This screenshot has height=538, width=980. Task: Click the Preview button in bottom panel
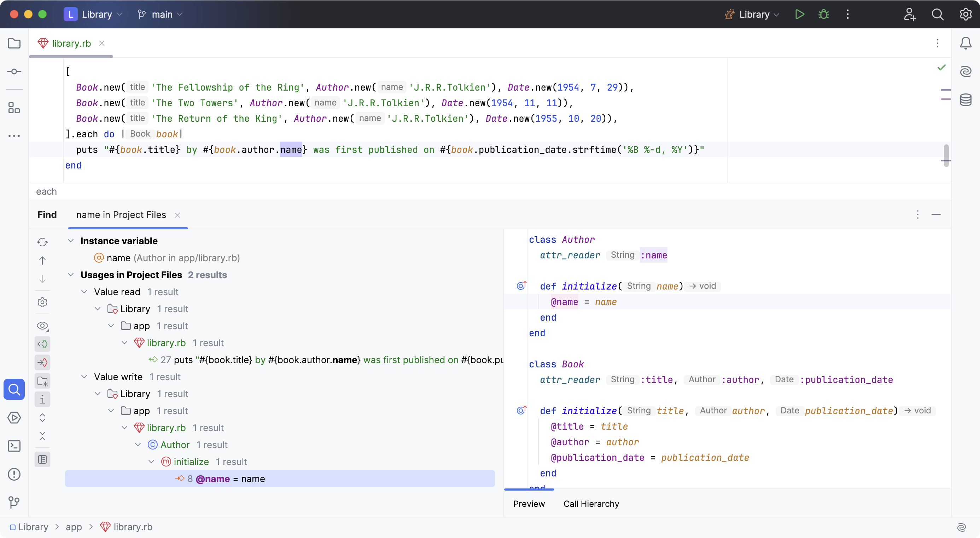click(529, 504)
